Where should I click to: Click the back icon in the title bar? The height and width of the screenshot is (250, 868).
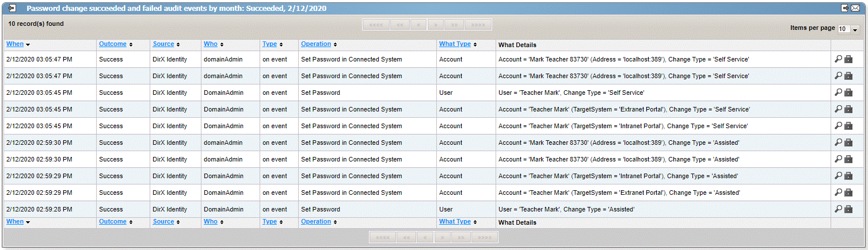click(12, 8)
